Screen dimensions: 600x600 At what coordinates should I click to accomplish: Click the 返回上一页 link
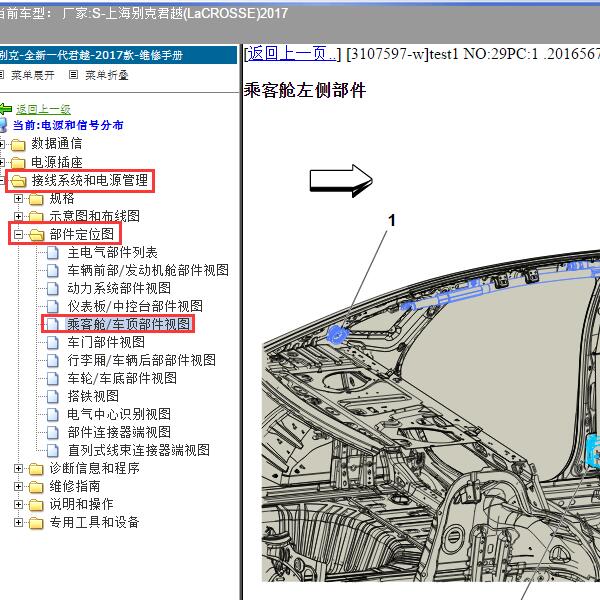[x=292, y=54]
